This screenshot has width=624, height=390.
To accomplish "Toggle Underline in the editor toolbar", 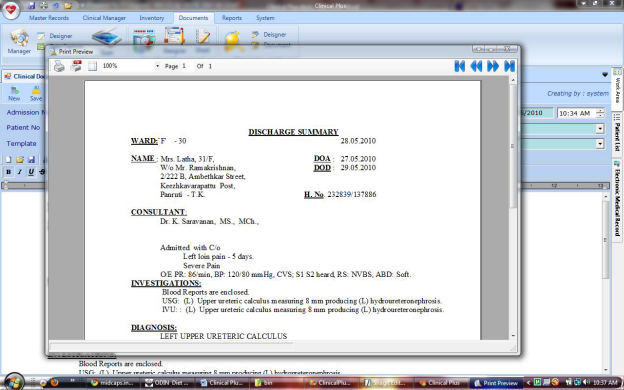I will [x=31, y=172].
